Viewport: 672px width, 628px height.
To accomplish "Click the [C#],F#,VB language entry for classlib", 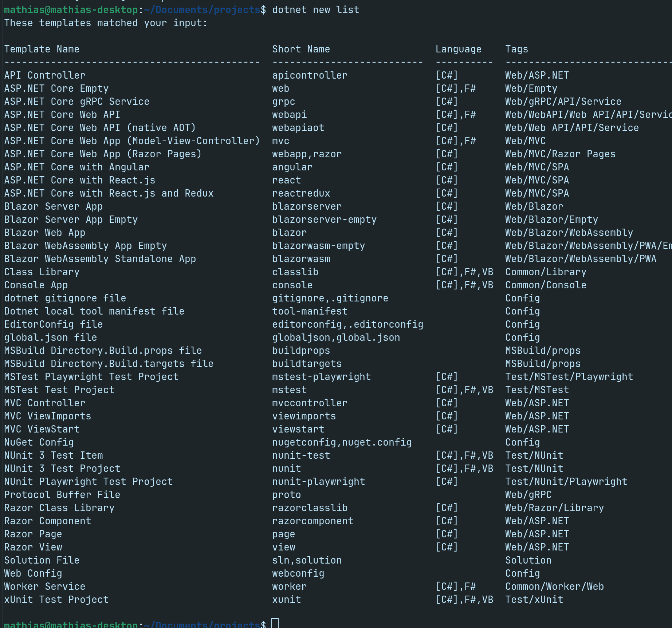I will pos(465,272).
